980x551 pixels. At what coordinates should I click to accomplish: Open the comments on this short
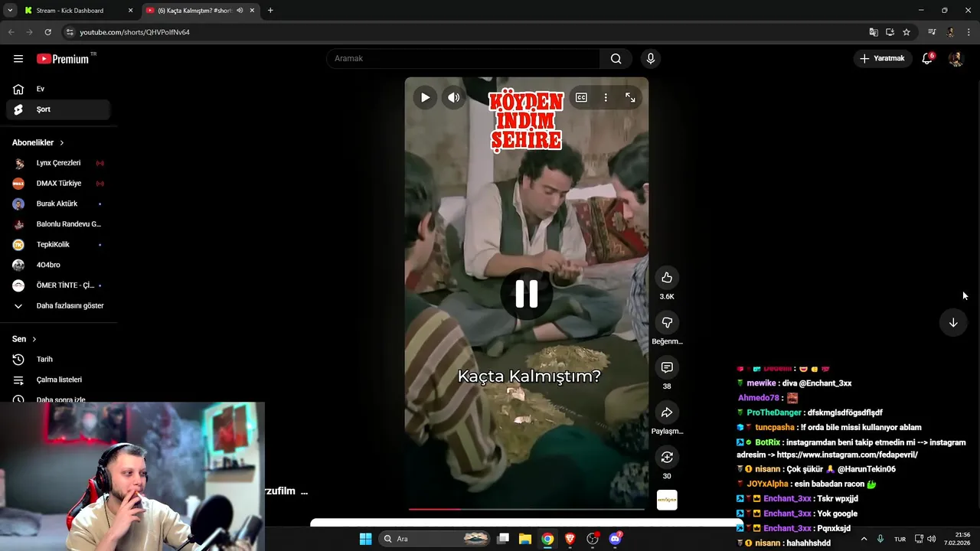[667, 368]
